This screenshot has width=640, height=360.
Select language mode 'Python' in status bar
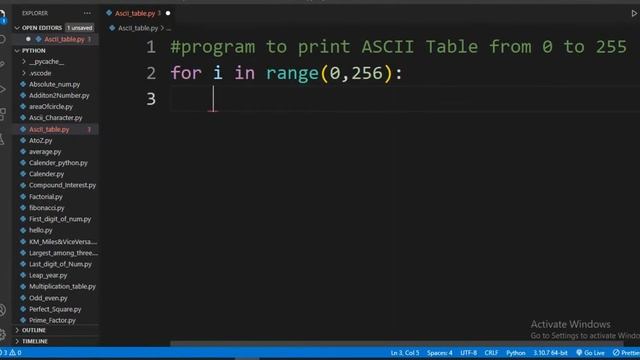coord(516,353)
